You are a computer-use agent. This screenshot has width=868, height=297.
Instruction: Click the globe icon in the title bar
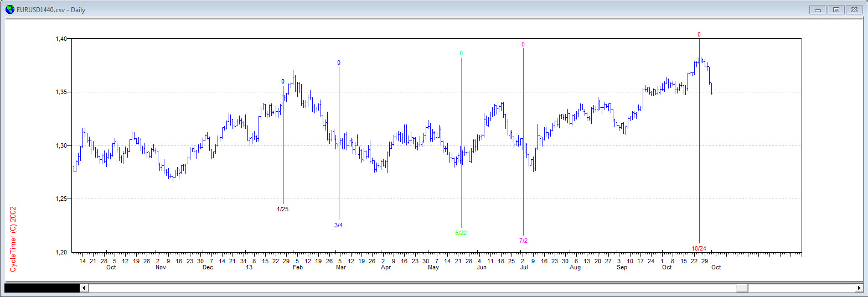click(x=9, y=10)
